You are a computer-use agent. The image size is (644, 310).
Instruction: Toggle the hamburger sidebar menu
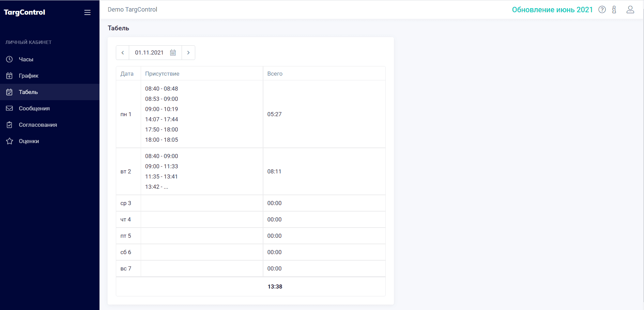pos(88,12)
